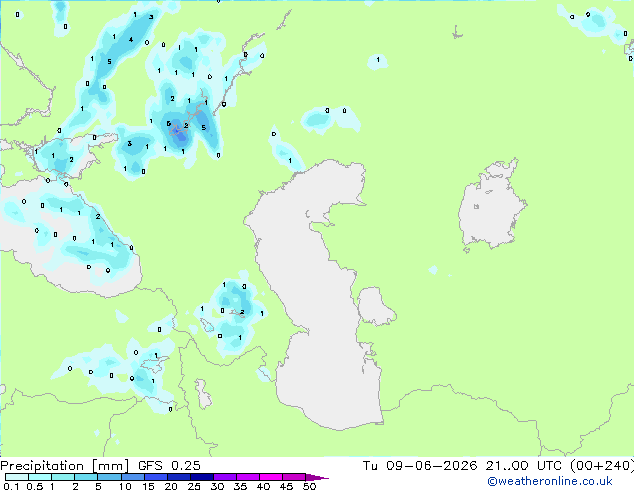Viewport: 634px width, 490px height.
Task: Click the '30' legend scale label
Action: [x=217, y=486]
